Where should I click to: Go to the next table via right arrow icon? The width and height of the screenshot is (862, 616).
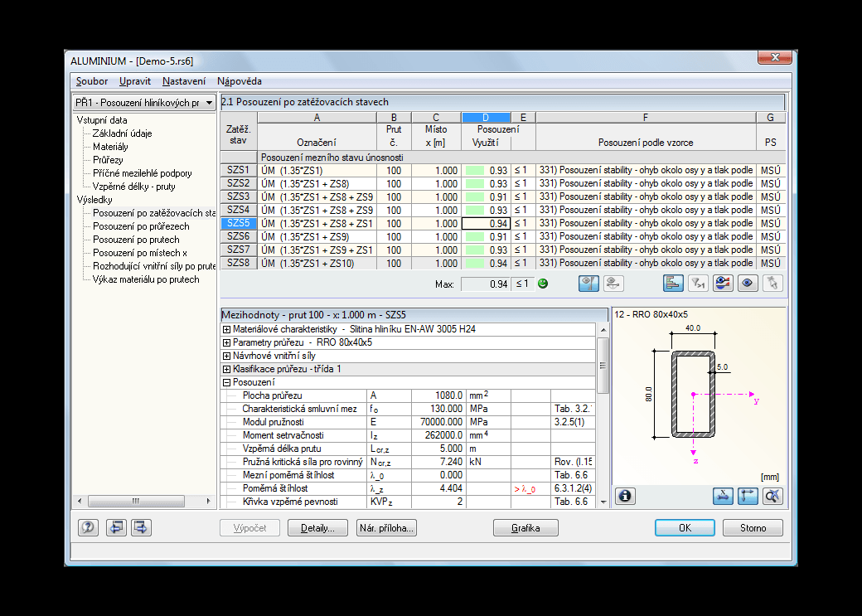[141, 527]
